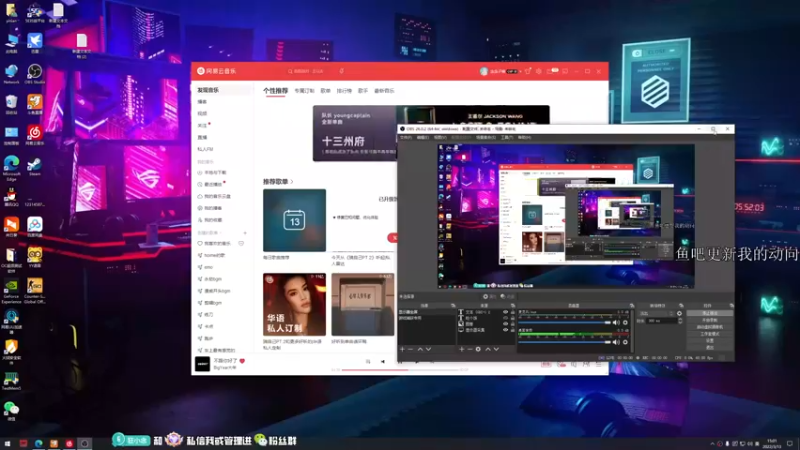Click 启动虚拟摄像机 virtual camera button

click(x=709, y=327)
